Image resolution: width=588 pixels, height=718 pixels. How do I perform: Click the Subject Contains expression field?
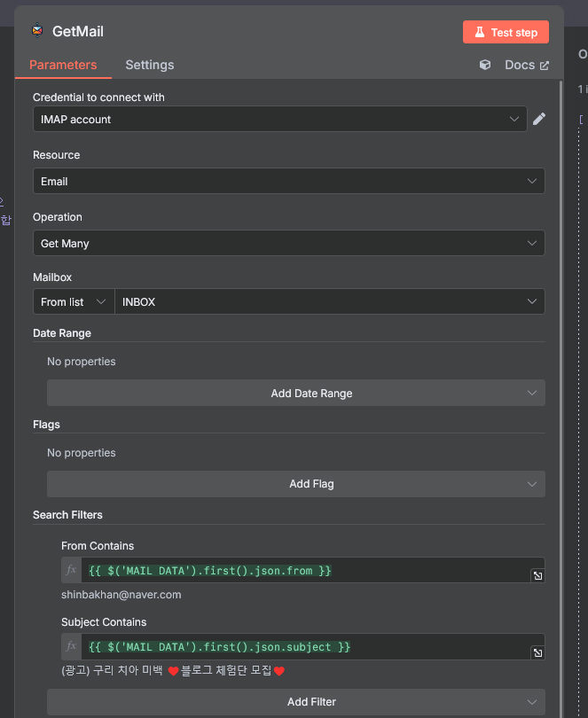[x=306, y=647]
